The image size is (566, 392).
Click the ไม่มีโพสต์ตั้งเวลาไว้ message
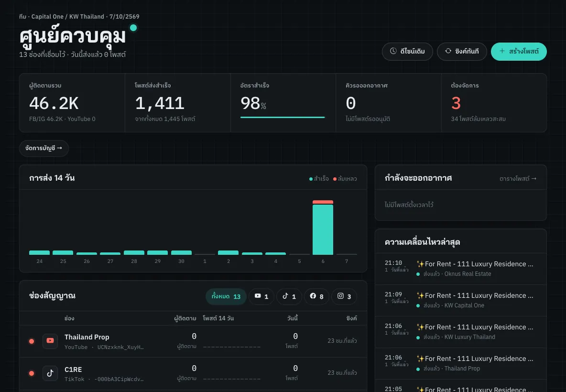coord(409,205)
